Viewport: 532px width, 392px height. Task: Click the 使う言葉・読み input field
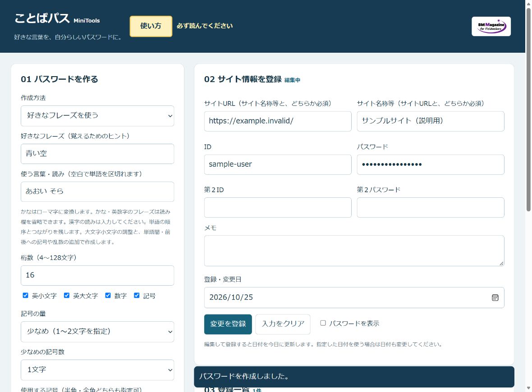(x=97, y=191)
